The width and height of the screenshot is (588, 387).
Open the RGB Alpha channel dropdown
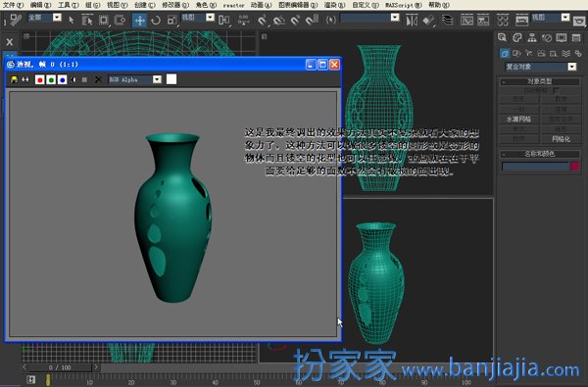pyautogui.click(x=157, y=79)
